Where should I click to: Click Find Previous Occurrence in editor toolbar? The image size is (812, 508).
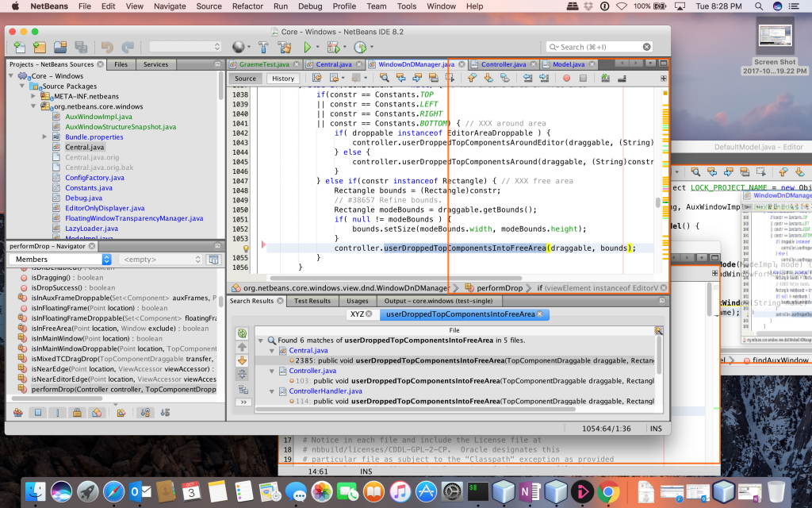click(x=400, y=79)
